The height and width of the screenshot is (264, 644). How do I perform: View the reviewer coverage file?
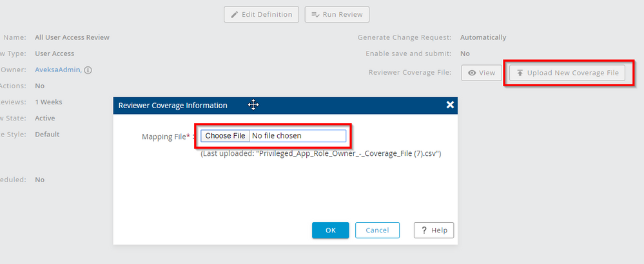(482, 73)
